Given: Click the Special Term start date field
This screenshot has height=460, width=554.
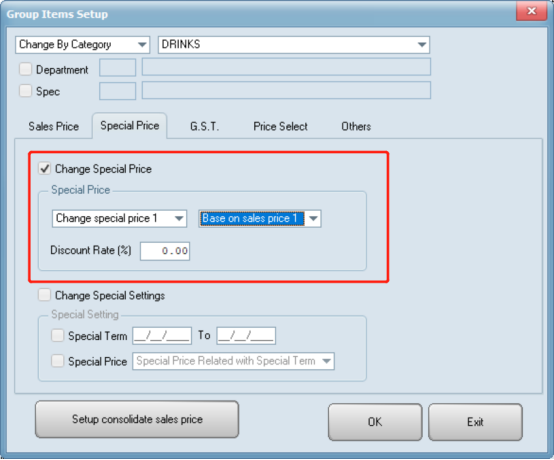Looking at the screenshot, I should pyautogui.click(x=162, y=336).
